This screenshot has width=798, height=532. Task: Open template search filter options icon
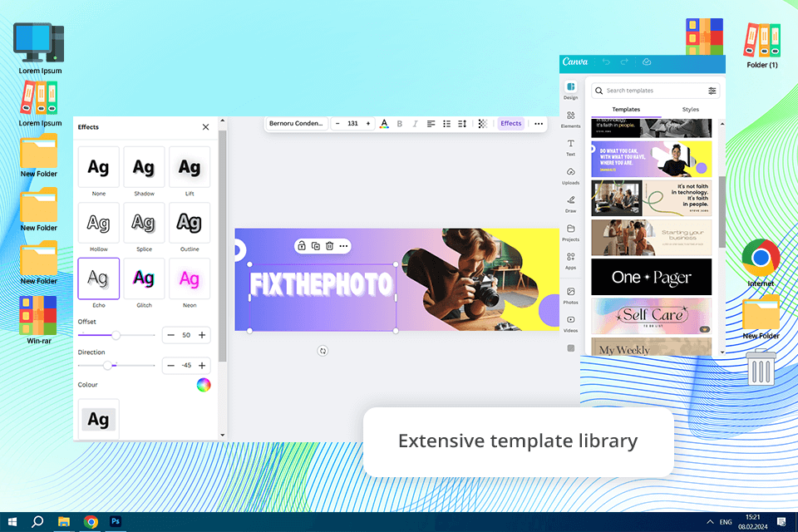712,91
